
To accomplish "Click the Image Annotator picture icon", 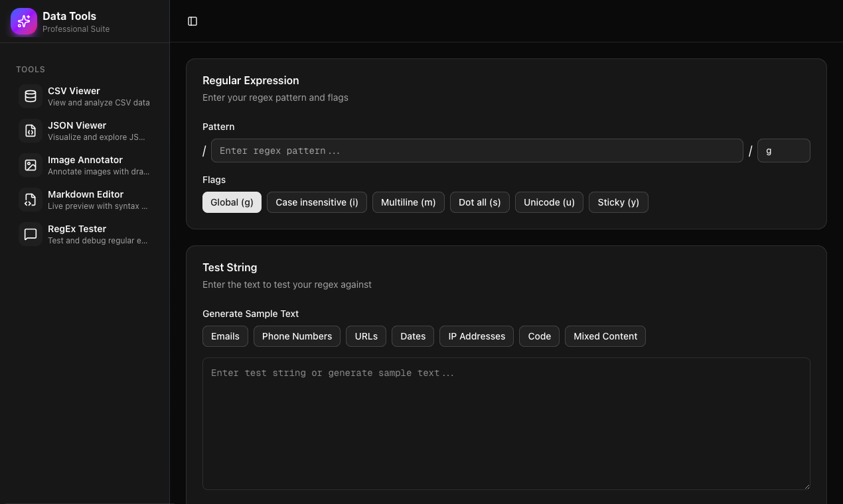I will coord(30,164).
